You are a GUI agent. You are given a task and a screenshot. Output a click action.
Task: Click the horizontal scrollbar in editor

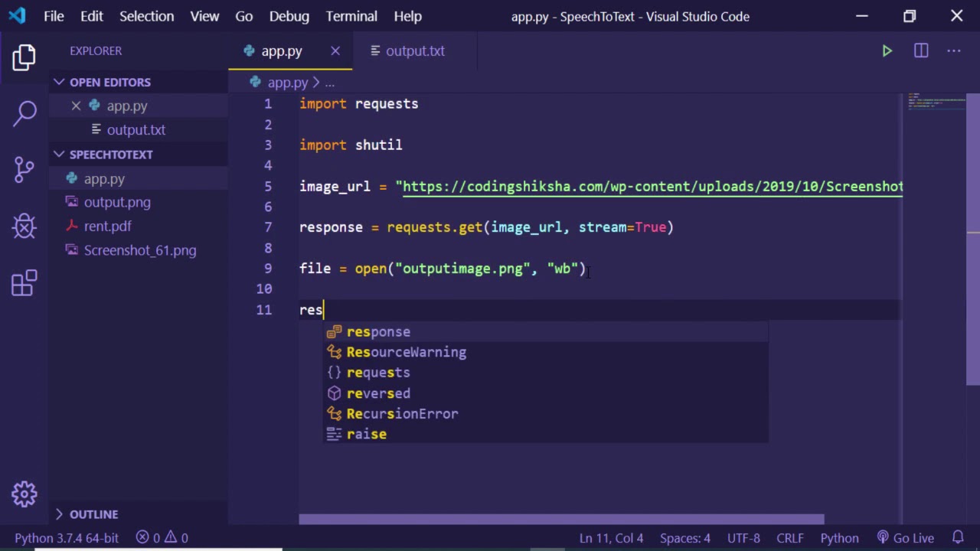560,520
